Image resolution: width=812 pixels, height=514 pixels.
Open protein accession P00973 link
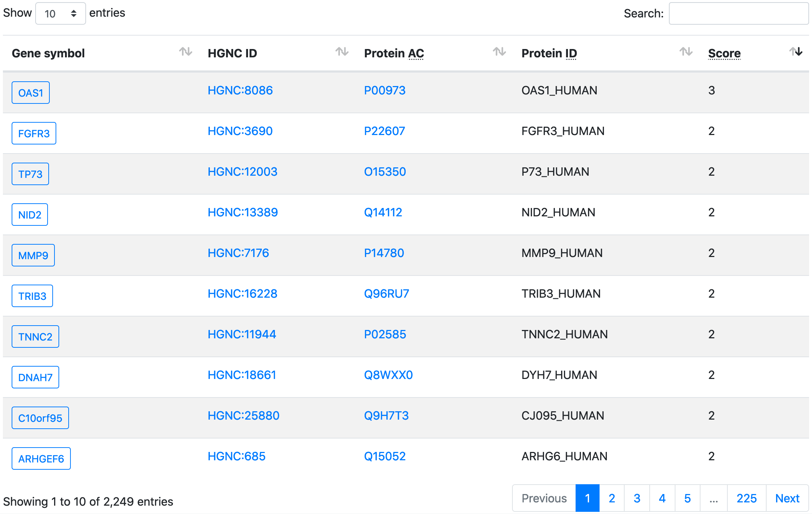click(385, 90)
